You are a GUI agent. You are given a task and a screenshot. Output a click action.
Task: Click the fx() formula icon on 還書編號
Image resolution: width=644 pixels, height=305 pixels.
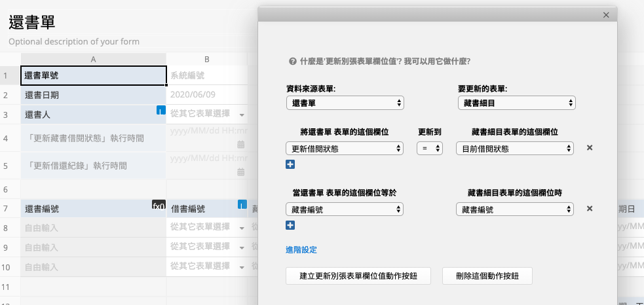click(x=159, y=206)
